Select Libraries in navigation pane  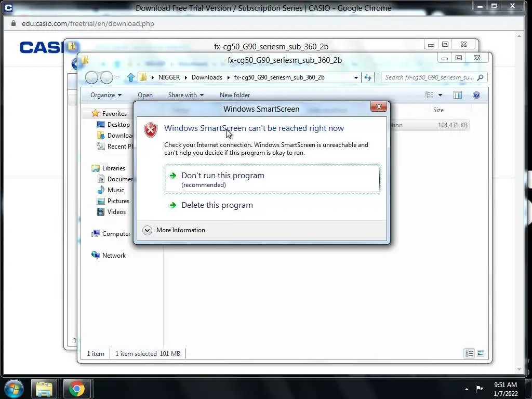[113, 168]
